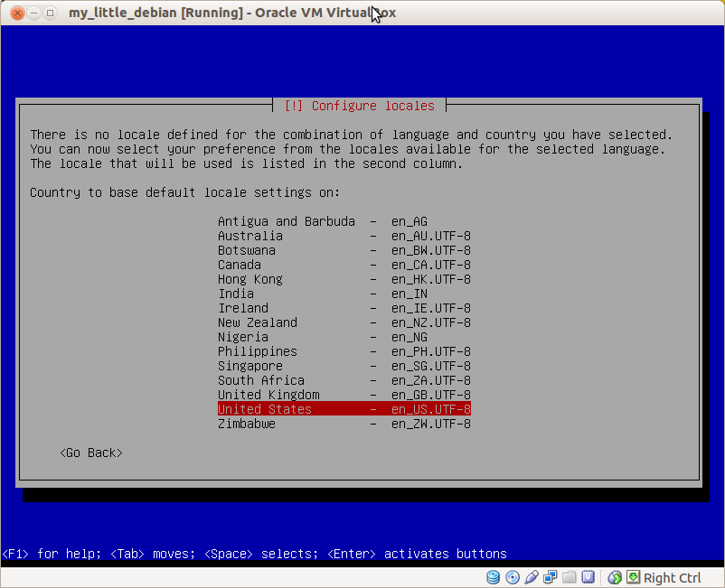Select India en_IN locale

click(344, 294)
